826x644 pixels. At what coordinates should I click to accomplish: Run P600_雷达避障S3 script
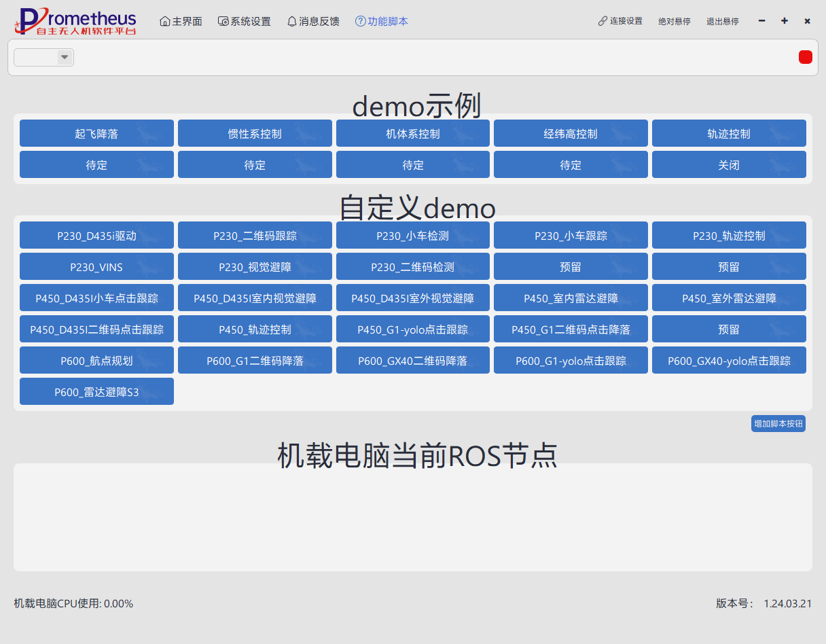pos(96,392)
